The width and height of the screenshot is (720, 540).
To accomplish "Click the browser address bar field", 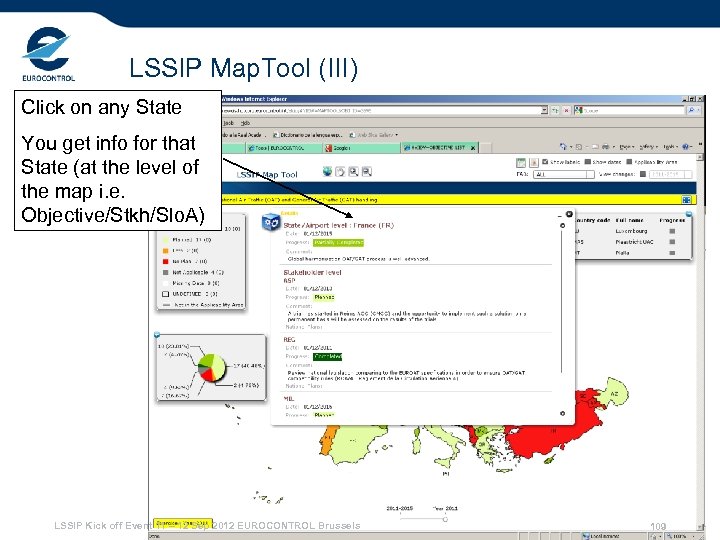I will point(381,110).
